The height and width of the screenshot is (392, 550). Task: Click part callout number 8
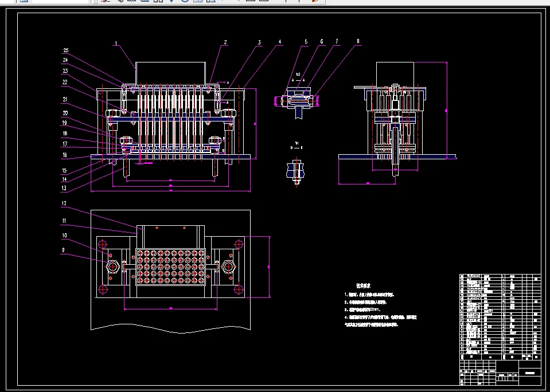click(x=358, y=41)
